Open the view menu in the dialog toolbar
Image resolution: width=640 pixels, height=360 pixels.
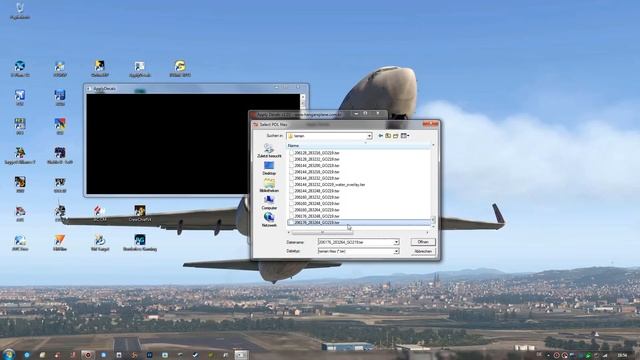tap(405, 136)
